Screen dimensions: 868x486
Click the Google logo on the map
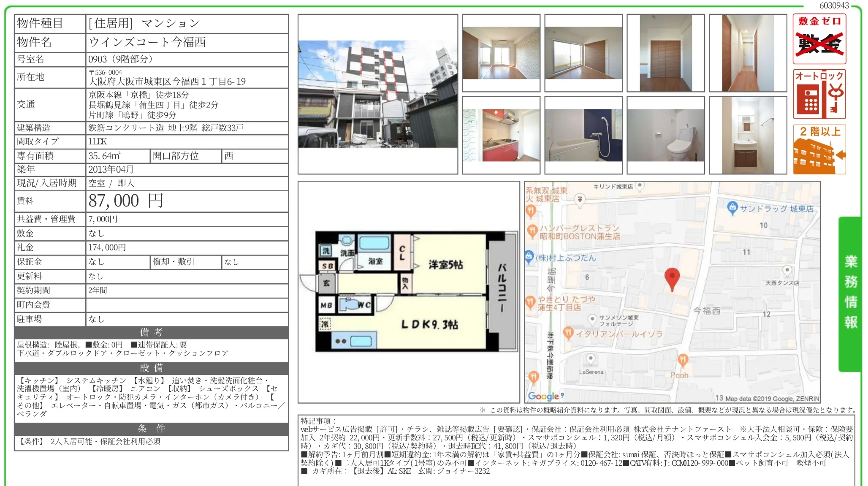click(x=543, y=396)
